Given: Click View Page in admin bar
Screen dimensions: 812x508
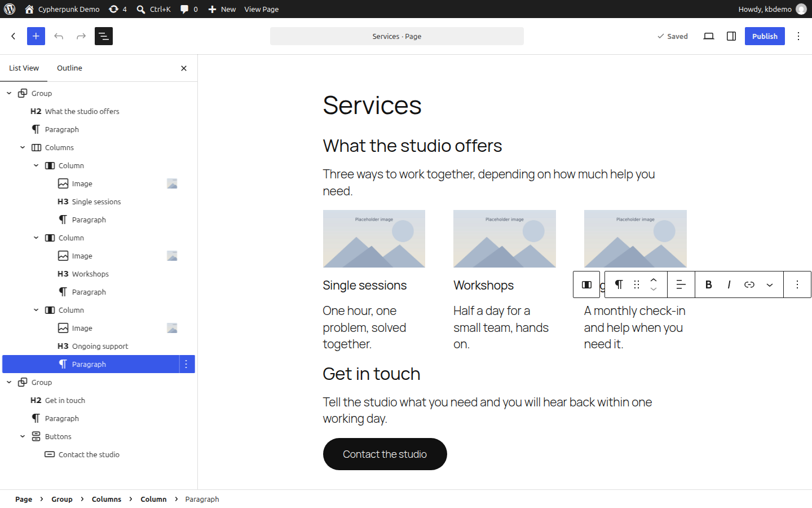Looking at the screenshot, I should click(x=262, y=9).
